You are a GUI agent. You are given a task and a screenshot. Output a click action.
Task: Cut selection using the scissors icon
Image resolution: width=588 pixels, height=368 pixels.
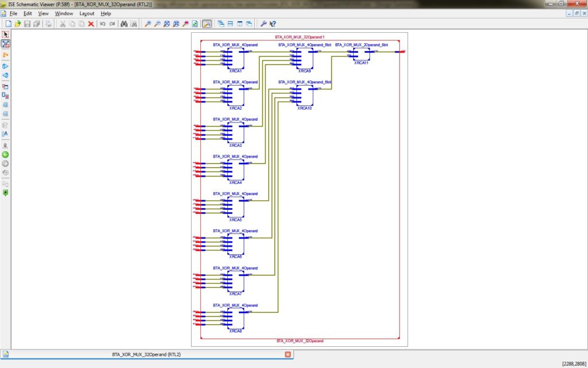tap(63, 24)
